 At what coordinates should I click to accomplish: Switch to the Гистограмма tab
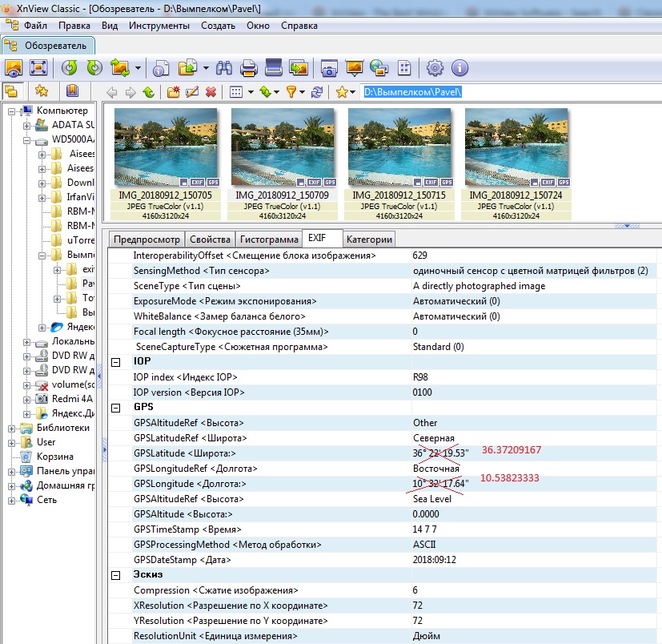(267, 239)
